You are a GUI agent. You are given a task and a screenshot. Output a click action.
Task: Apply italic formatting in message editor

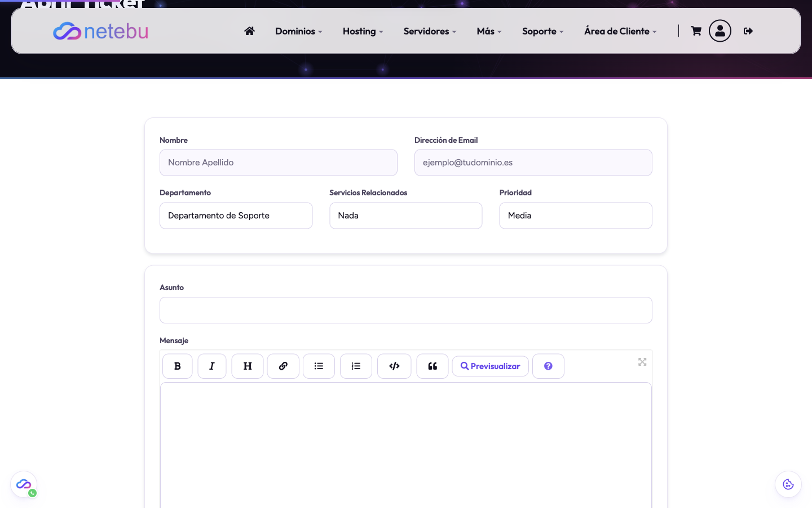tap(212, 366)
